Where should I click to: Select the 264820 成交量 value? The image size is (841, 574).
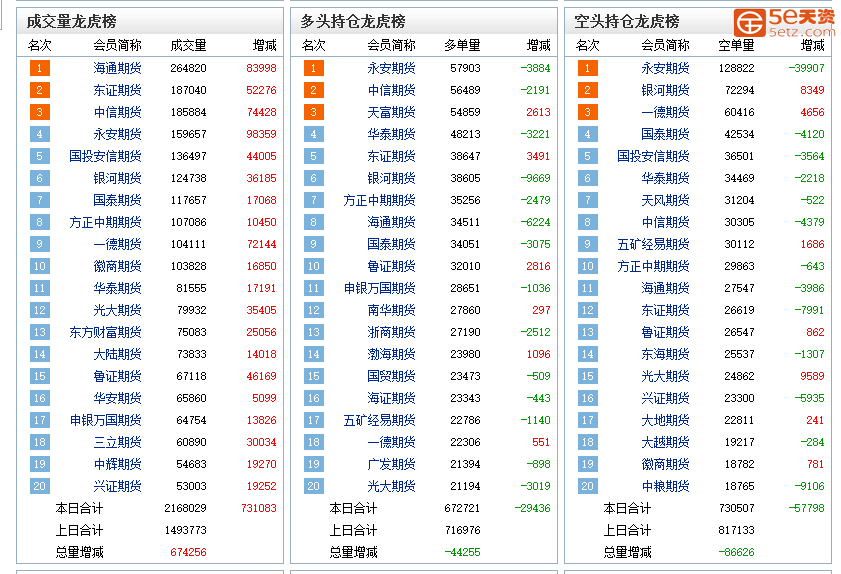click(x=188, y=68)
